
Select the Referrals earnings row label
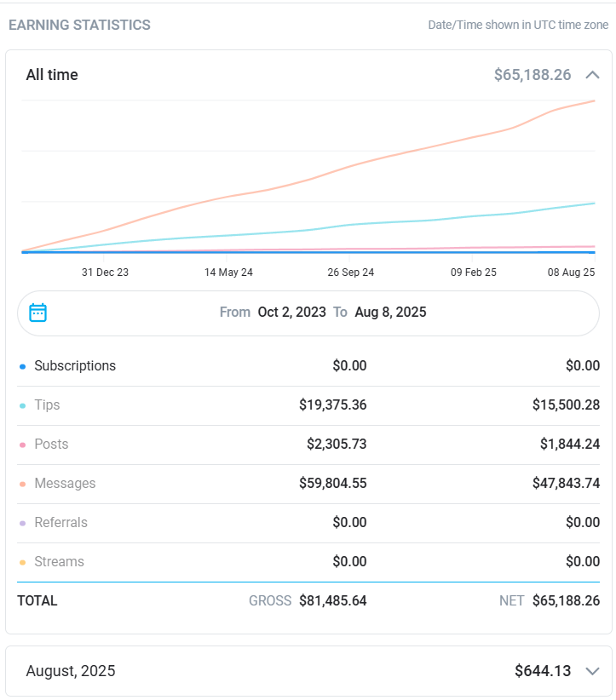pos(60,523)
